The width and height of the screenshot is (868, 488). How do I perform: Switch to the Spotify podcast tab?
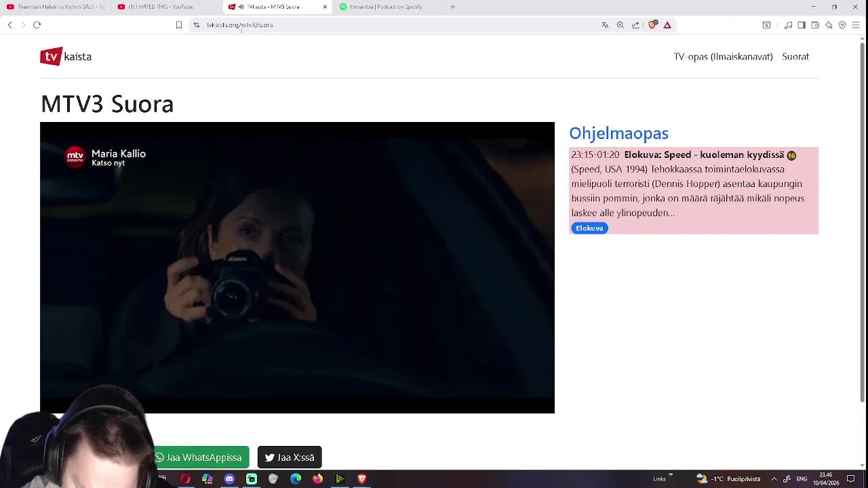pos(388,7)
